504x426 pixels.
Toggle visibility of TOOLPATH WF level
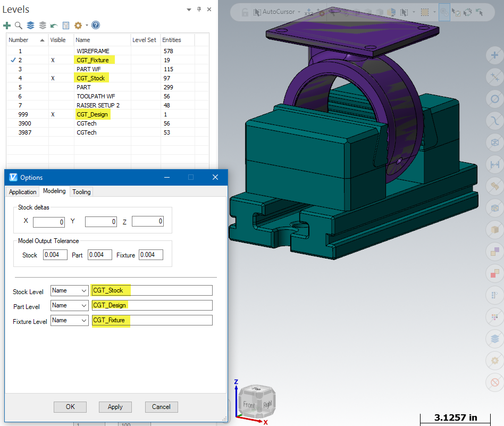61,96
